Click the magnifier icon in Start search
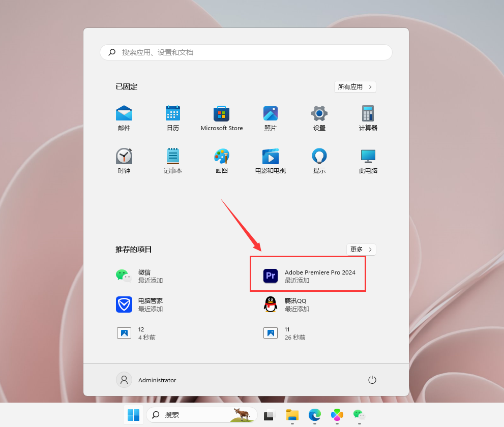Image resolution: width=504 pixels, height=427 pixels. (112, 52)
